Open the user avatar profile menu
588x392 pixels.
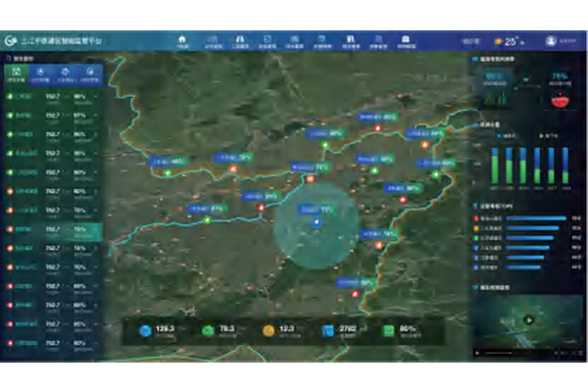tap(551, 41)
